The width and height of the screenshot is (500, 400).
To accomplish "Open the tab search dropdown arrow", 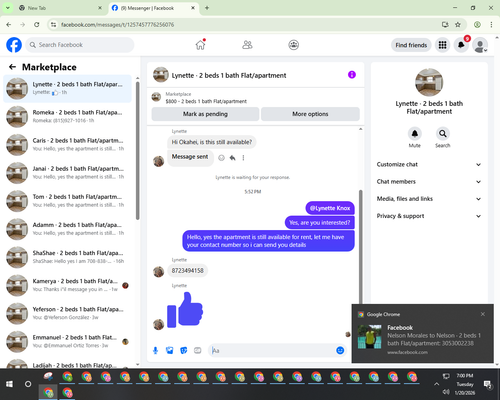I will pyautogui.click(x=7, y=8).
